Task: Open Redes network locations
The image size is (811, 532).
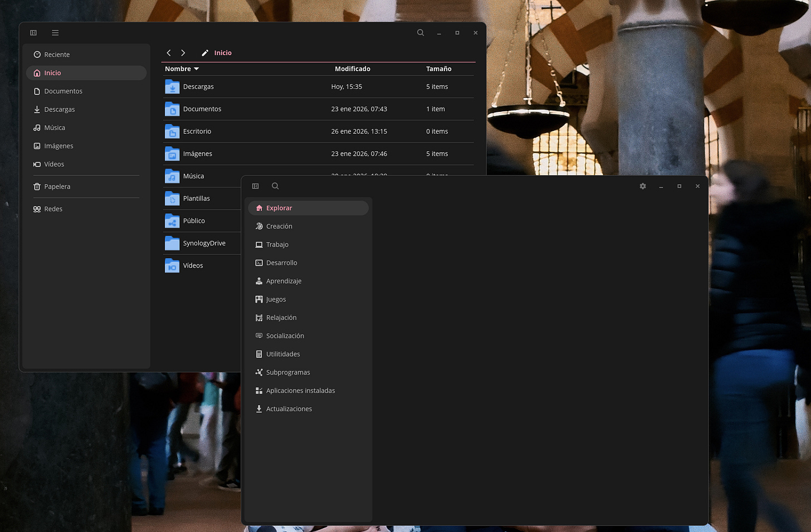Action: point(53,209)
